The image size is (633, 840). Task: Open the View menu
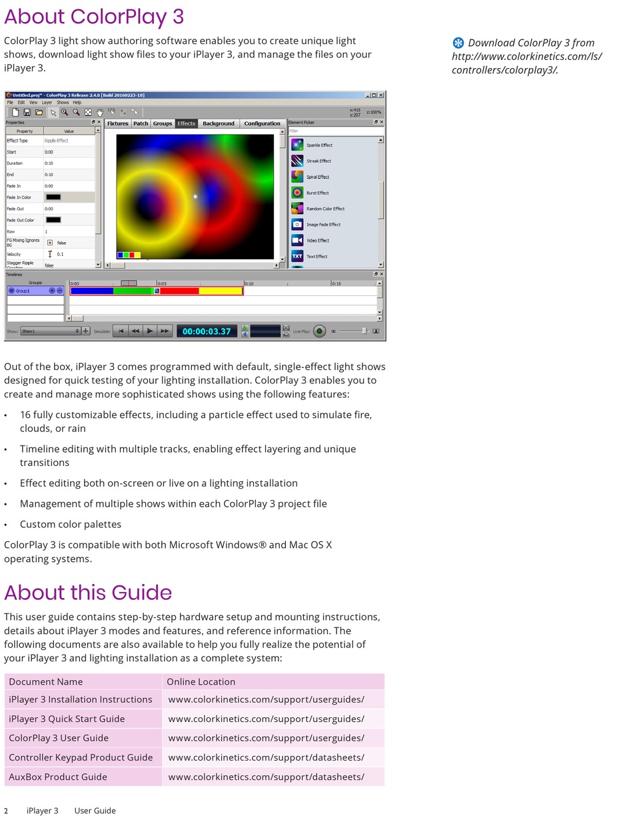click(x=33, y=103)
